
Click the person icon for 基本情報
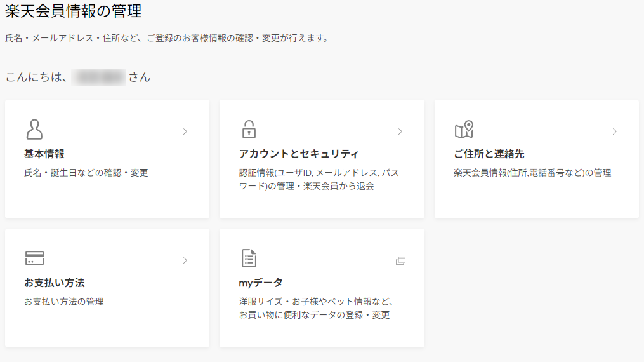[x=34, y=129]
